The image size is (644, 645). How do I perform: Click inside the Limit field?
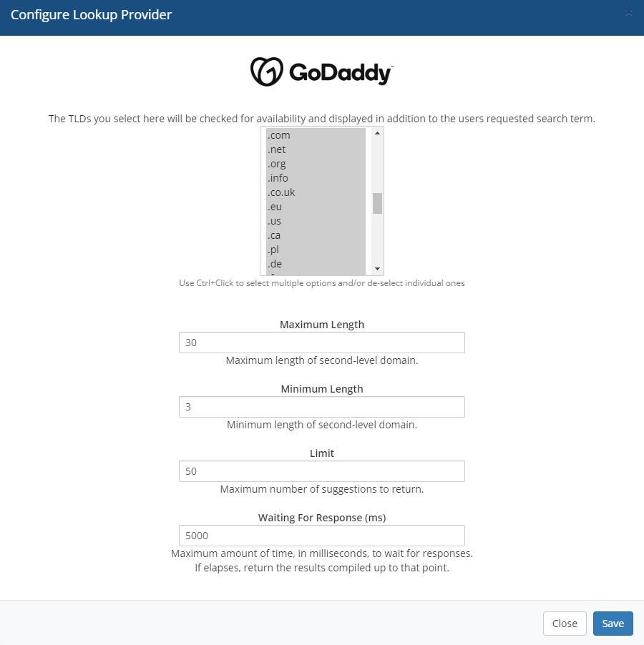tap(321, 471)
